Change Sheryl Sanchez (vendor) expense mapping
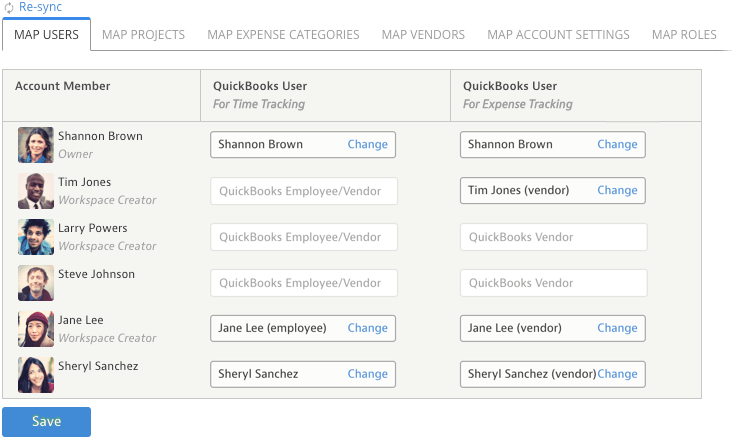 tap(617, 374)
